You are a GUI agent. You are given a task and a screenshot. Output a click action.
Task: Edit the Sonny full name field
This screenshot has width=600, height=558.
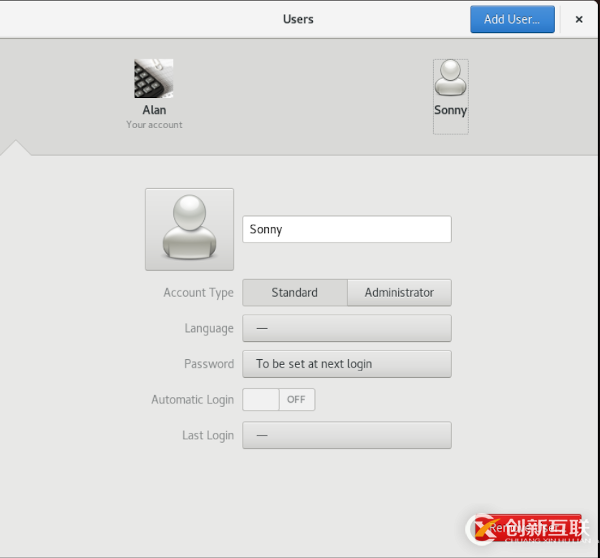click(347, 229)
